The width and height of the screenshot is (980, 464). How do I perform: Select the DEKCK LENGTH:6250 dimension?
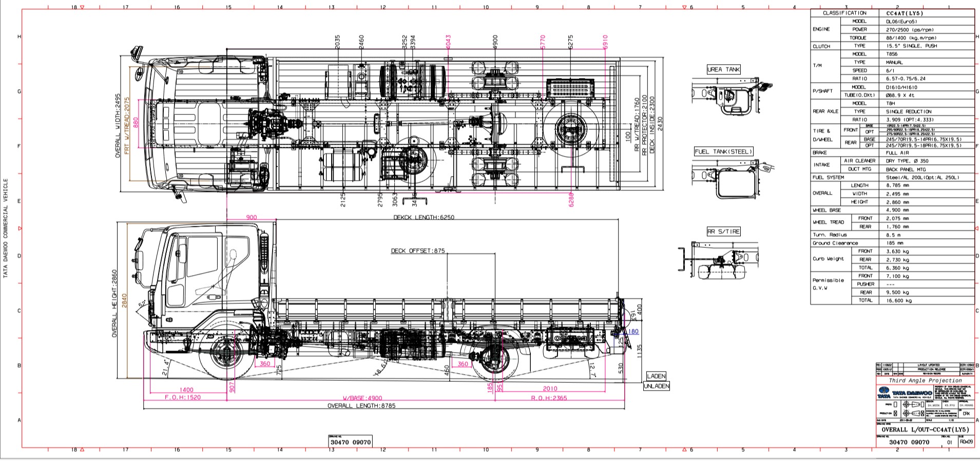click(x=424, y=217)
